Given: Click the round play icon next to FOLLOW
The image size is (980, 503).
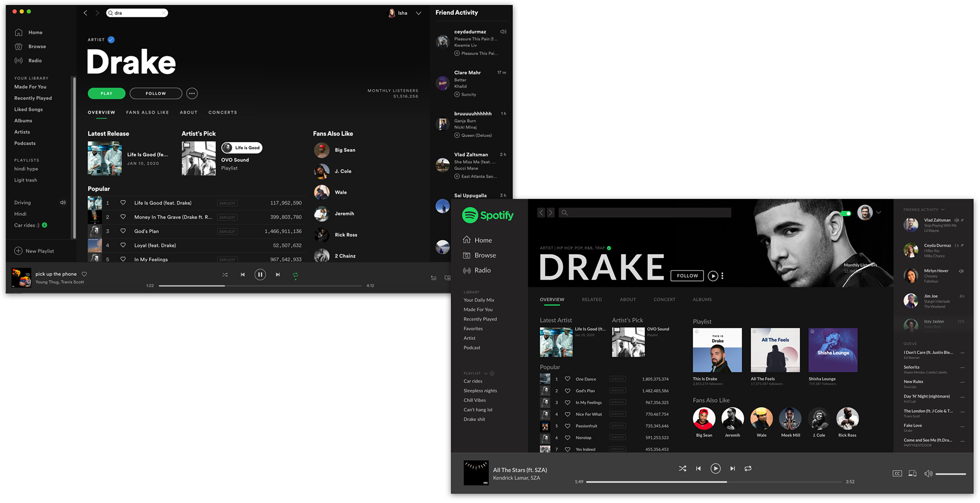Looking at the screenshot, I should tap(713, 276).
